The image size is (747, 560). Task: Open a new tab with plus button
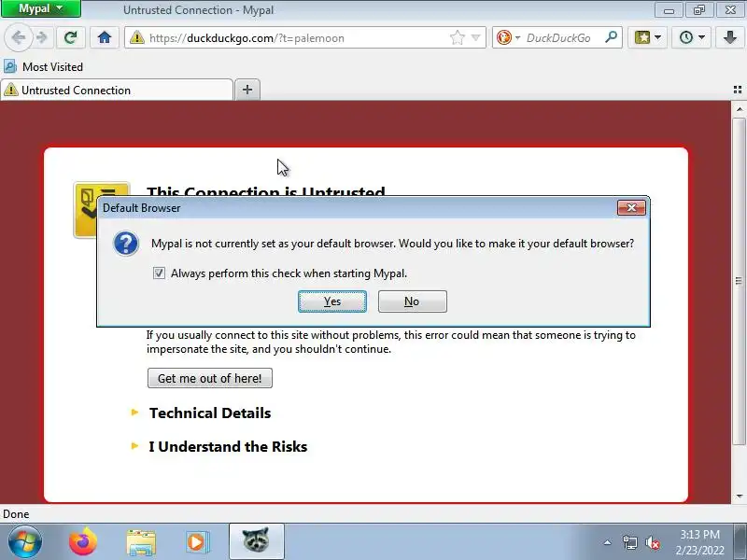(247, 90)
